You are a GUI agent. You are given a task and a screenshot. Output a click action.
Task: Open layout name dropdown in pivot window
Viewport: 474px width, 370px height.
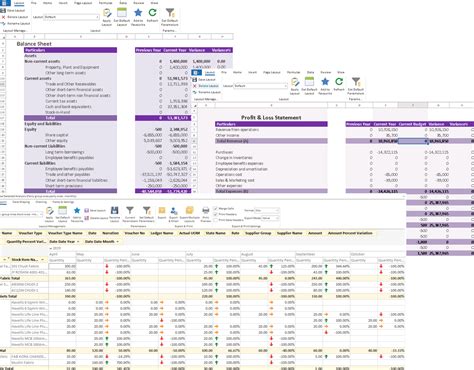click(x=41, y=214)
